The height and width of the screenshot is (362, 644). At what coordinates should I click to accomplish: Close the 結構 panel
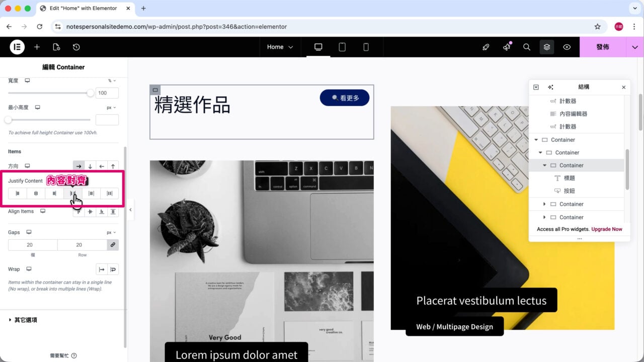(624, 87)
